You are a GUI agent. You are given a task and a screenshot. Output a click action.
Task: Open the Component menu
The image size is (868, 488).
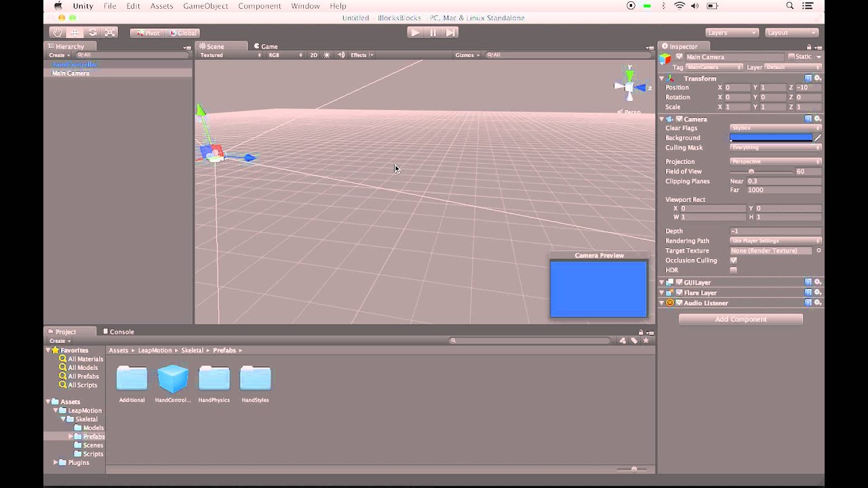pos(260,6)
